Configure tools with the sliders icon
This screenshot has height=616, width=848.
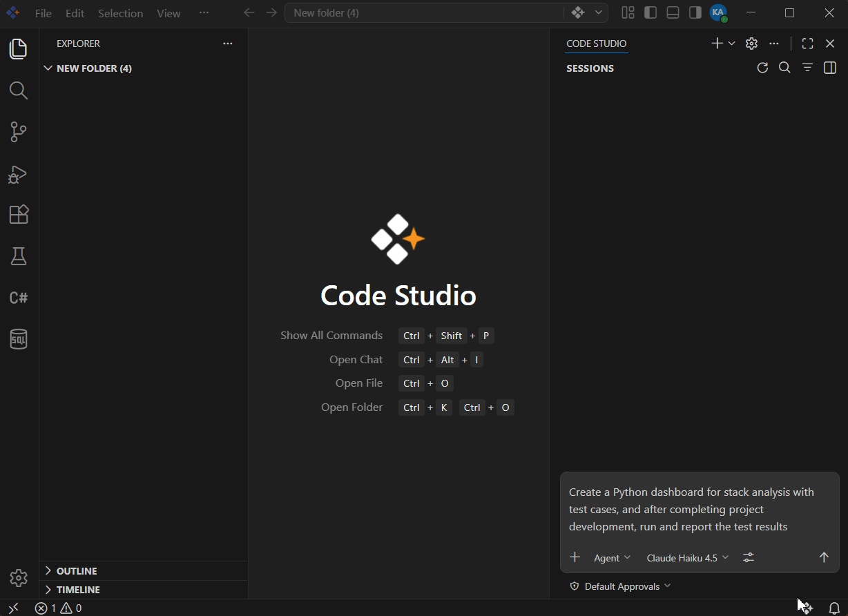point(748,557)
